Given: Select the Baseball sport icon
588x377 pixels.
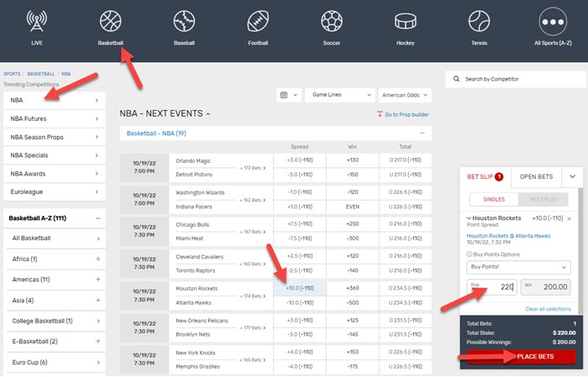Looking at the screenshot, I should coord(185,21).
